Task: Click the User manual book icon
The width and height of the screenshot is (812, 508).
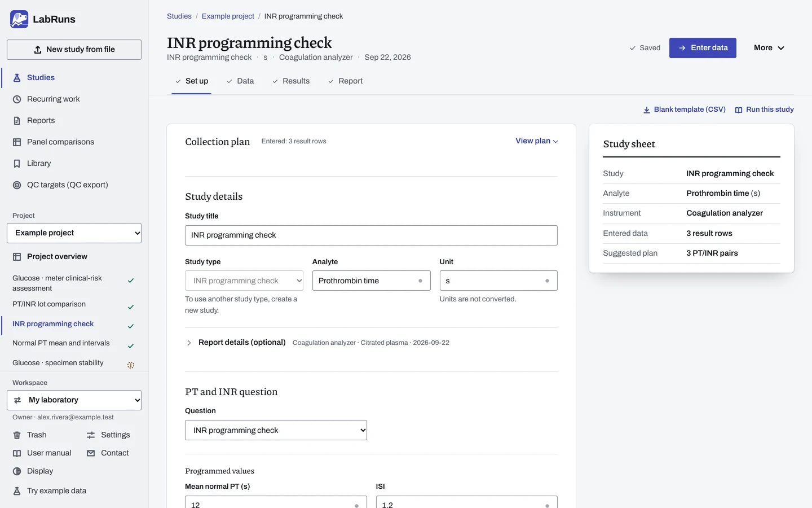Action: (x=17, y=453)
